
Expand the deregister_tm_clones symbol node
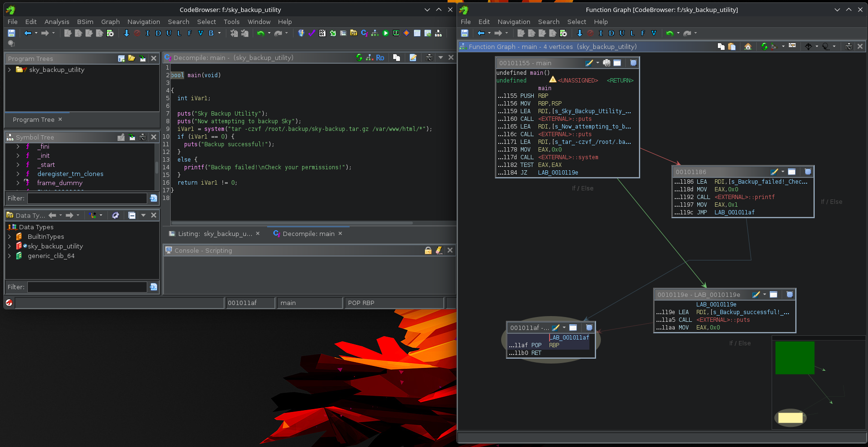[x=18, y=174]
